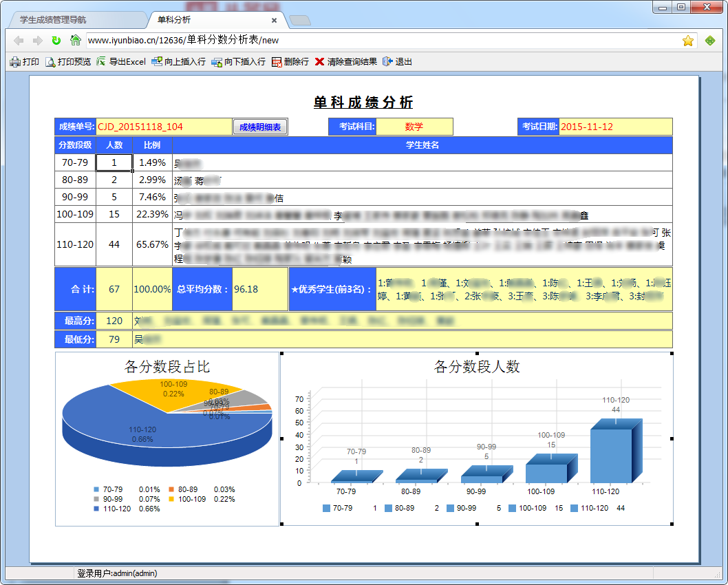The height and width of the screenshot is (585, 728).
Task: Select the 110-120 score range cell
Action: [x=75, y=244]
